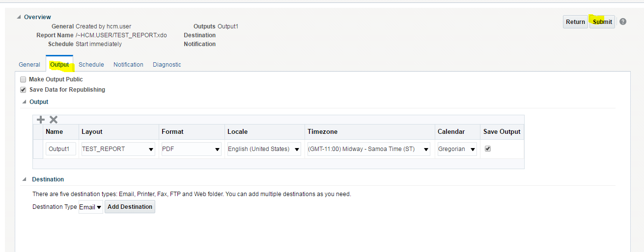Open help via question mark icon
Screen dimensions: 644x252
click(623, 22)
